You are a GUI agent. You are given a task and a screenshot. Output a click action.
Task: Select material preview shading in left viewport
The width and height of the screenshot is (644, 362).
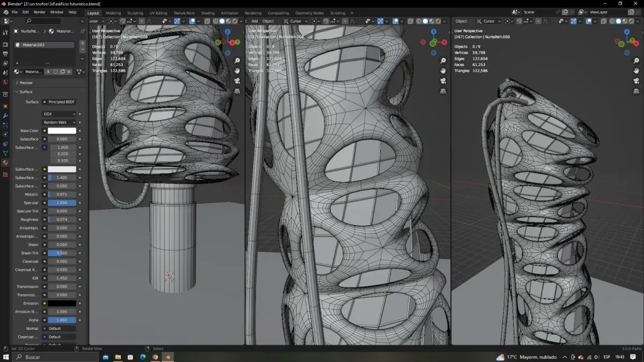pos(228,21)
